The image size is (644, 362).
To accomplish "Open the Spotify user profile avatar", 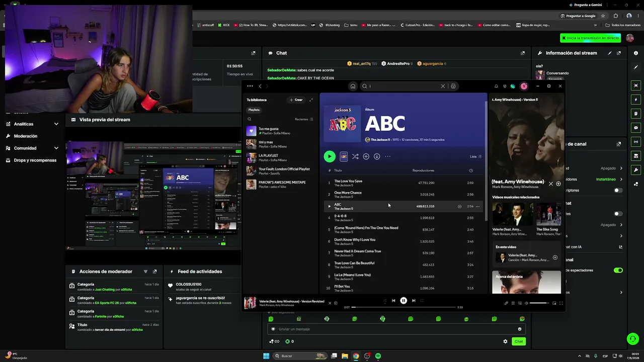I will click(524, 86).
